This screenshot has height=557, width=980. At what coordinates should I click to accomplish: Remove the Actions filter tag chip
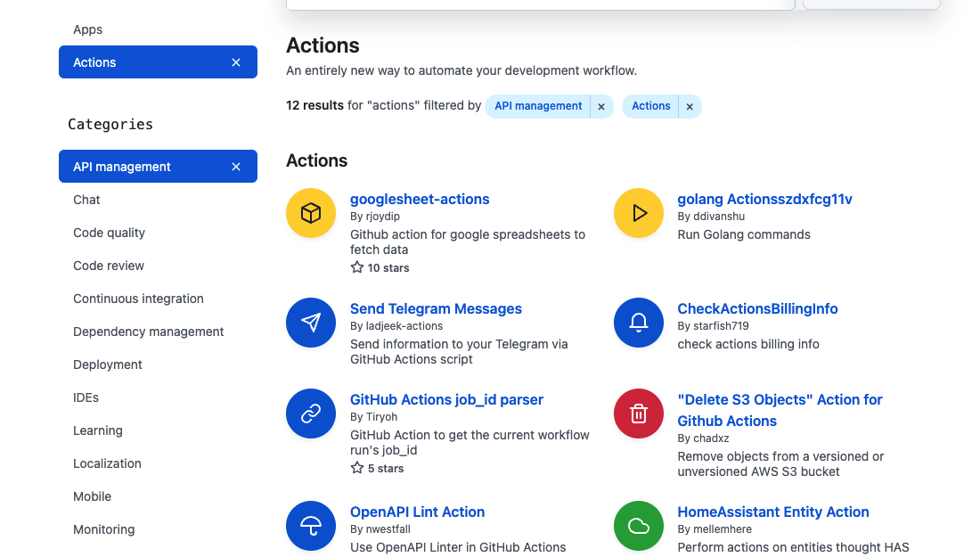[690, 107]
